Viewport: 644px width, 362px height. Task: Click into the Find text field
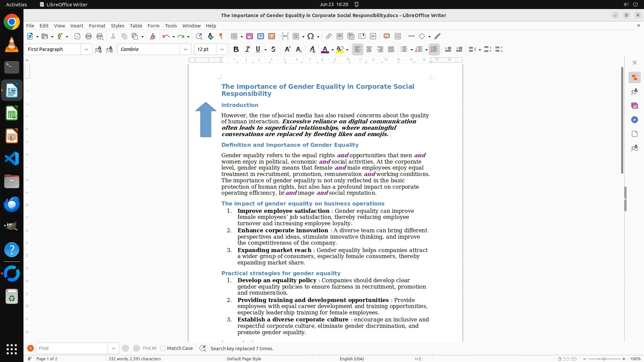72,348
